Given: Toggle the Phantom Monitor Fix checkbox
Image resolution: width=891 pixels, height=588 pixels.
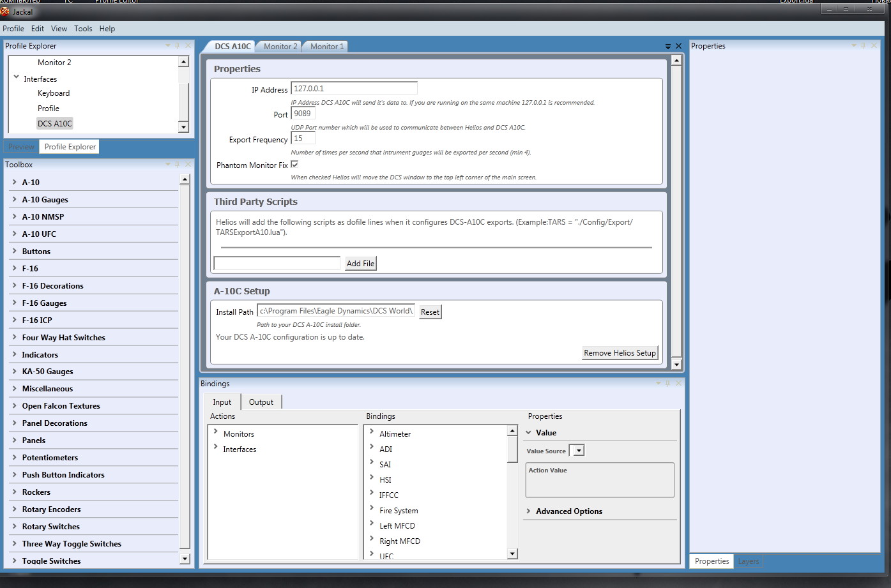Looking at the screenshot, I should [294, 164].
